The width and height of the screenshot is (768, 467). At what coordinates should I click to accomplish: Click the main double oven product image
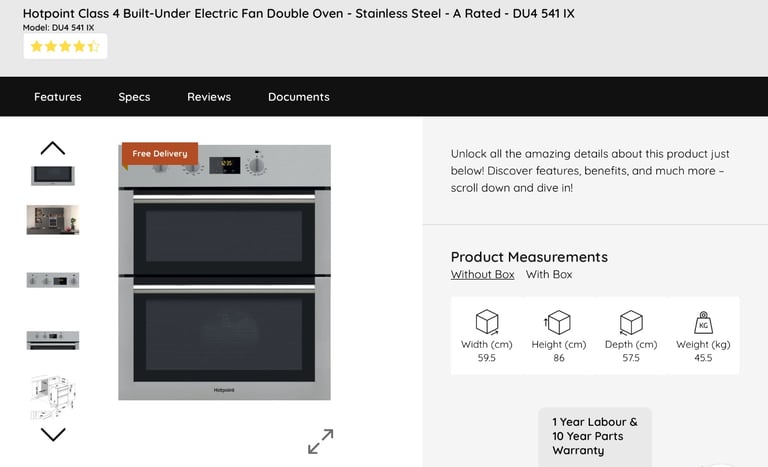224,272
